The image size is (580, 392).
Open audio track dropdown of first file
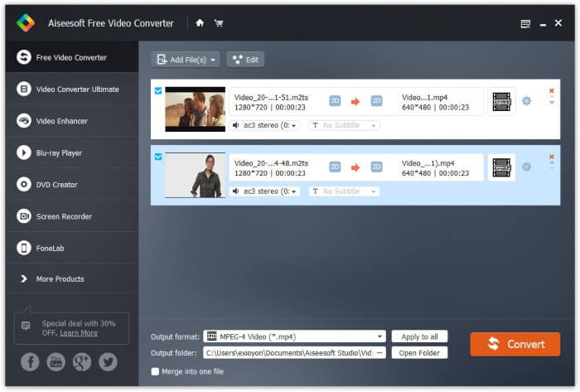click(x=264, y=125)
